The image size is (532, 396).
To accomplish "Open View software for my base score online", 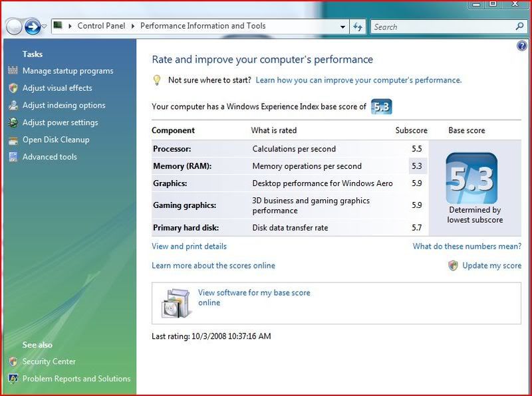I will pyautogui.click(x=254, y=298).
